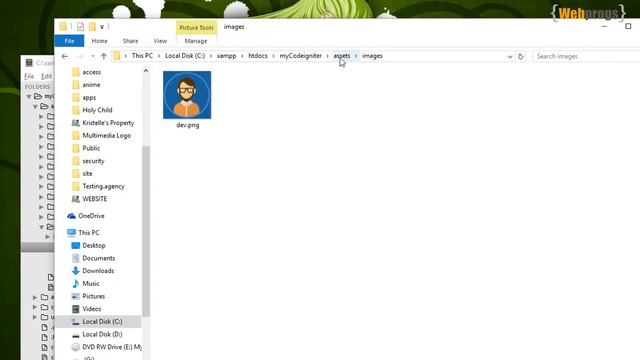Image resolution: width=640 pixels, height=360 pixels.
Task: Click in the Search images field
Action: (586, 56)
